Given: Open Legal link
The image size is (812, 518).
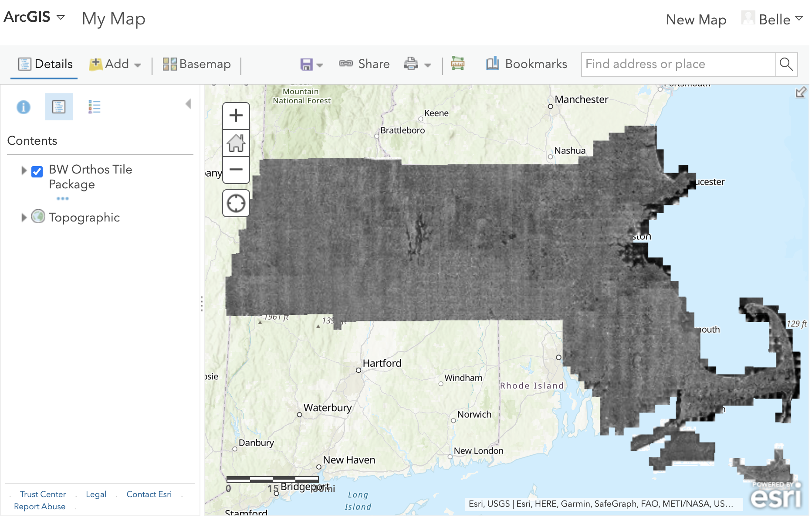Looking at the screenshot, I should point(96,494).
